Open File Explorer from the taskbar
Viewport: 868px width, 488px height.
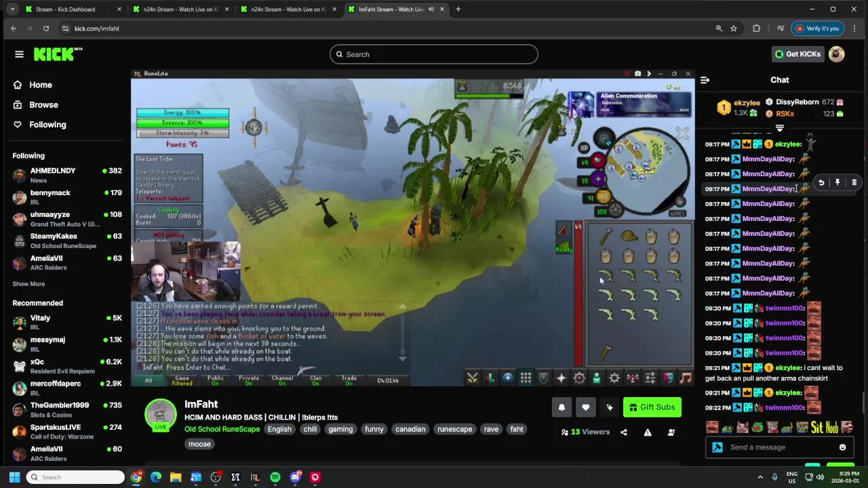[176, 477]
